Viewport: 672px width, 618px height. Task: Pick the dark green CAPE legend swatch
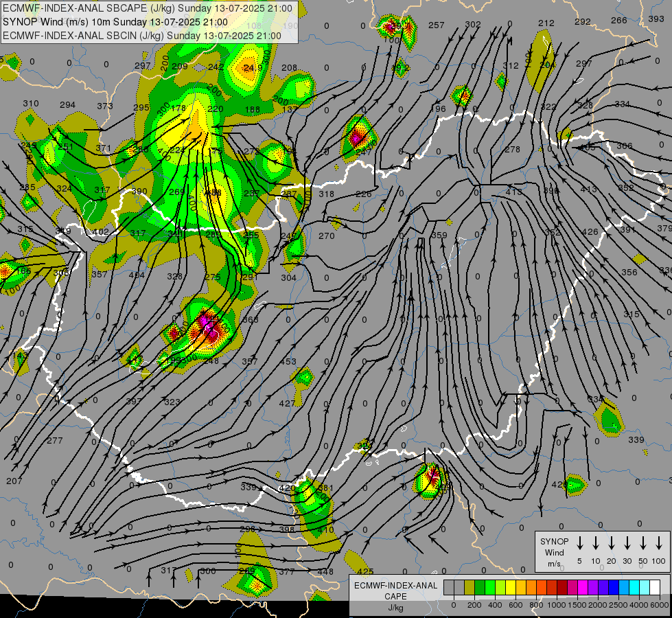(480, 587)
